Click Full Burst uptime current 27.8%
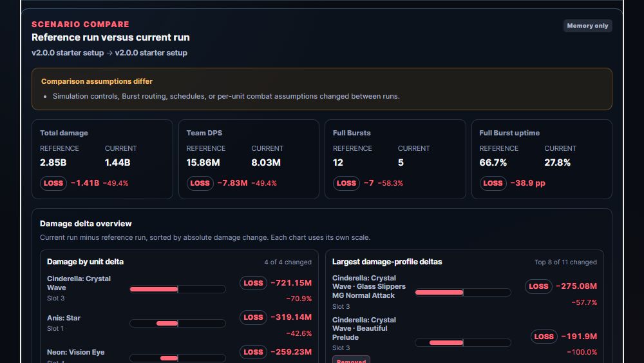This screenshot has height=363, width=644. pos(557,162)
